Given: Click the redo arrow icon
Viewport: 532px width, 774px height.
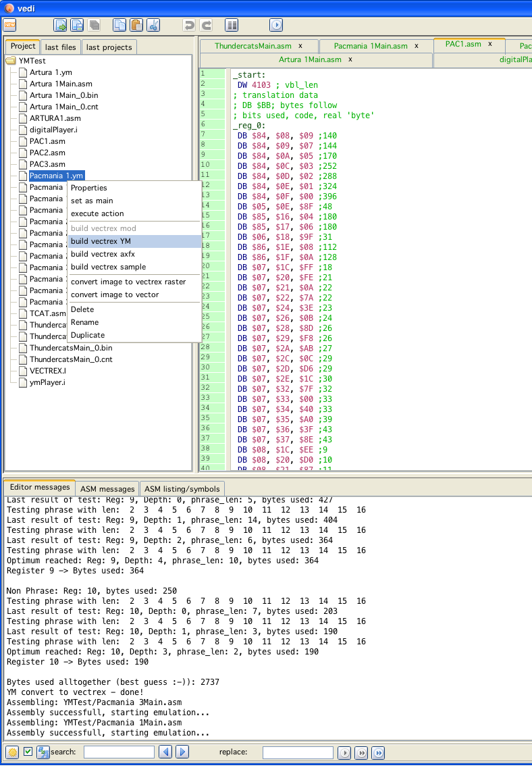Looking at the screenshot, I should (207, 25).
